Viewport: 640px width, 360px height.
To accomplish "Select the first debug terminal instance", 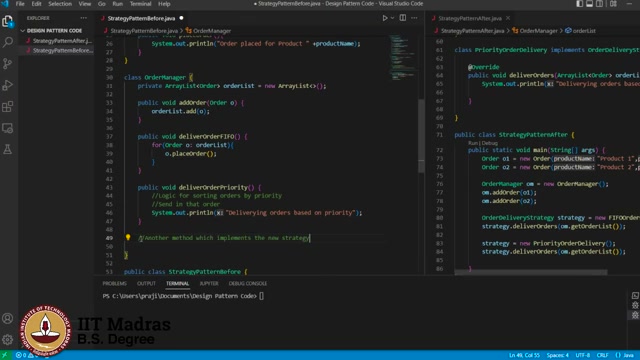I will pos(635,305).
